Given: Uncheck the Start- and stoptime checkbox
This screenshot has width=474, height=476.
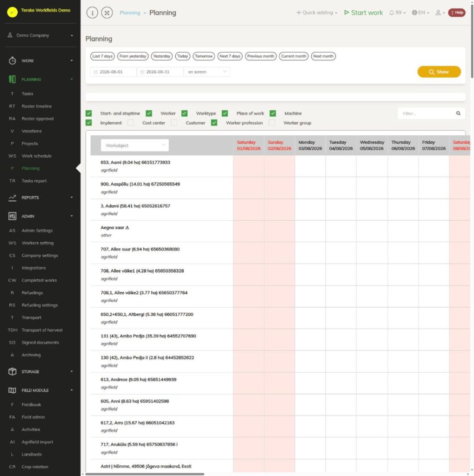Looking at the screenshot, I should [89, 113].
